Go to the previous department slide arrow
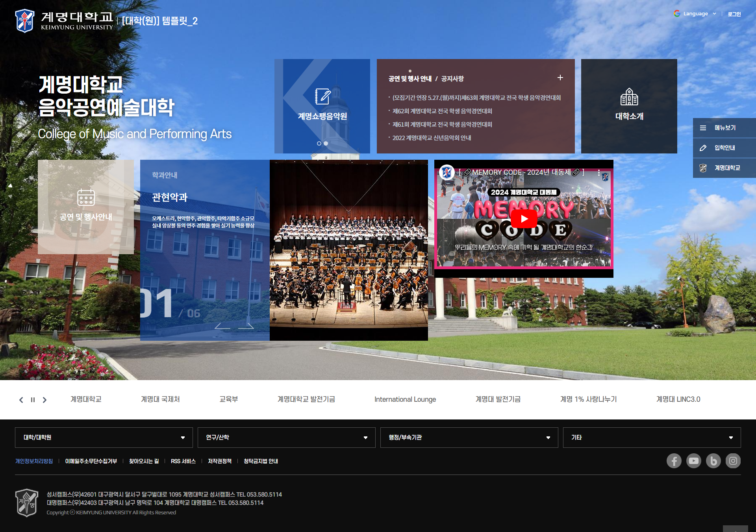The width and height of the screenshot is (756, 532). [222, 326]
